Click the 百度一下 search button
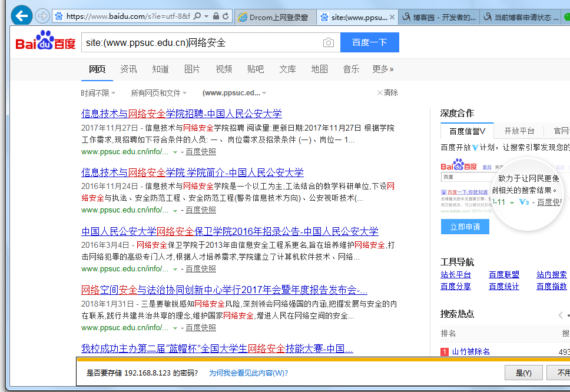 point(369,42)
